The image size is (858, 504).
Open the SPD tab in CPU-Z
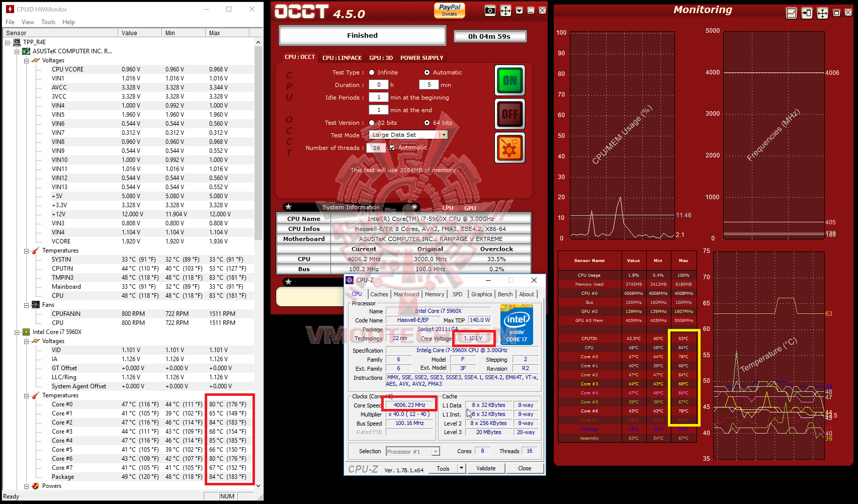click(x=457, y=294)
